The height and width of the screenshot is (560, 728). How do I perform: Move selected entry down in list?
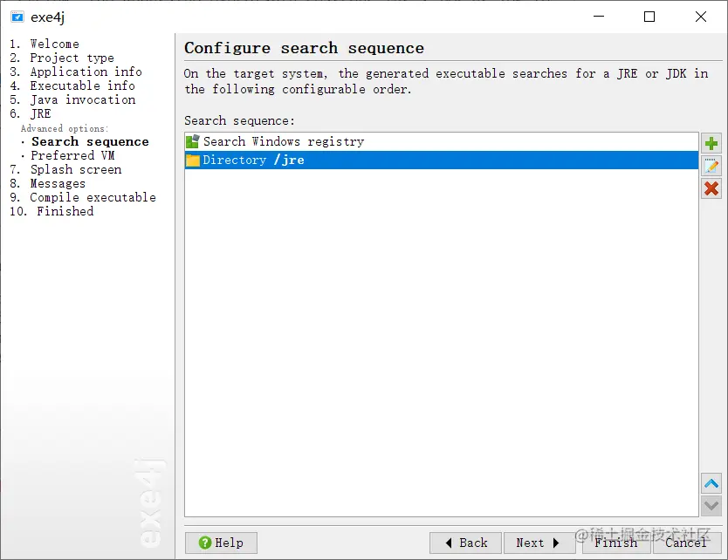point(711,506)
